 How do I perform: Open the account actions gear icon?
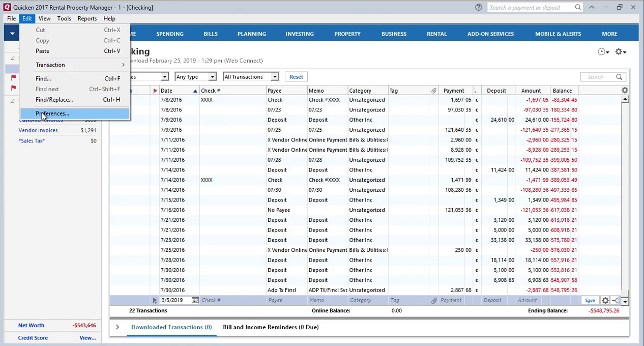pos(620,51)
